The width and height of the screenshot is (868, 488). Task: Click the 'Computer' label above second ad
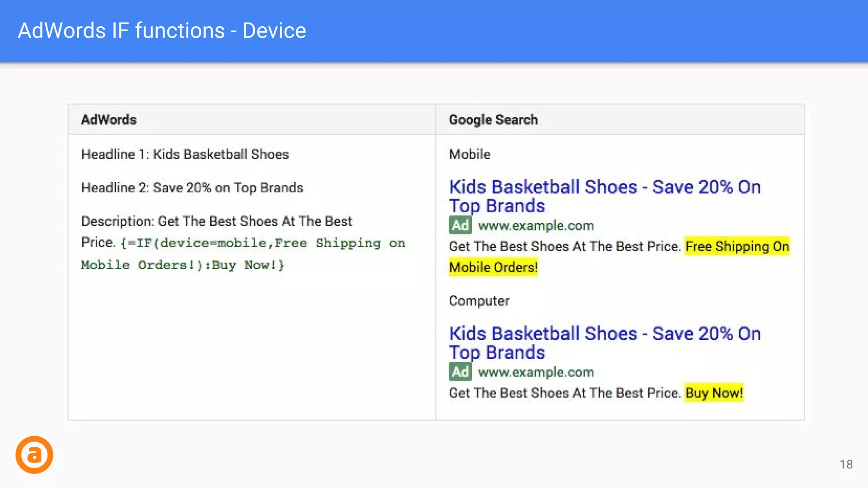[x=479, y=301]
